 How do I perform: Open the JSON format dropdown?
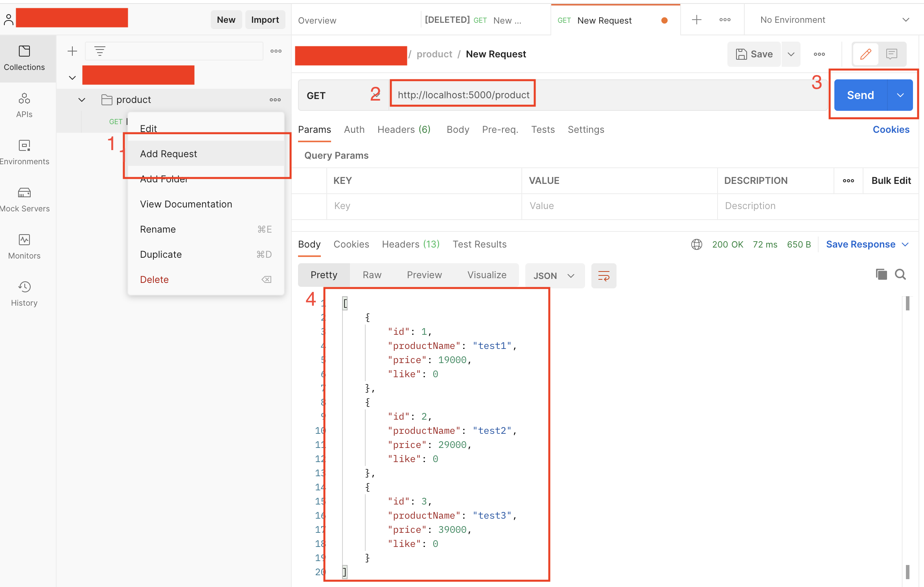[x=554, y=276]
